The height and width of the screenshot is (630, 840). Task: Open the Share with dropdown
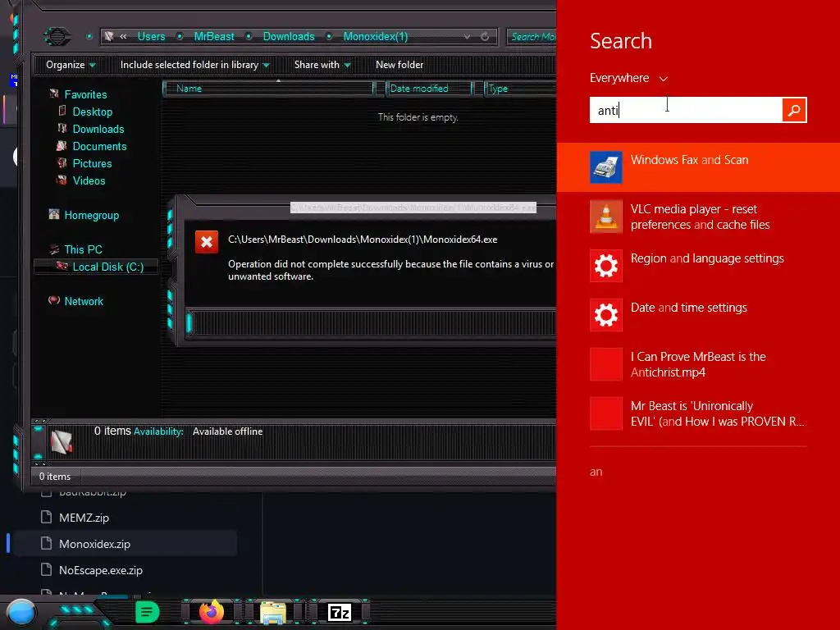(x=322, y=65)
